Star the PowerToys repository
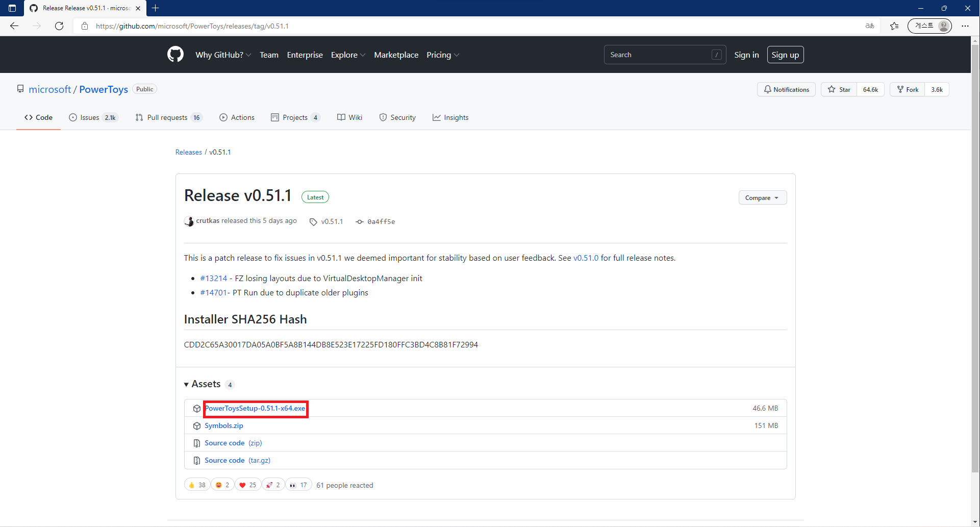 coord(839,89)
